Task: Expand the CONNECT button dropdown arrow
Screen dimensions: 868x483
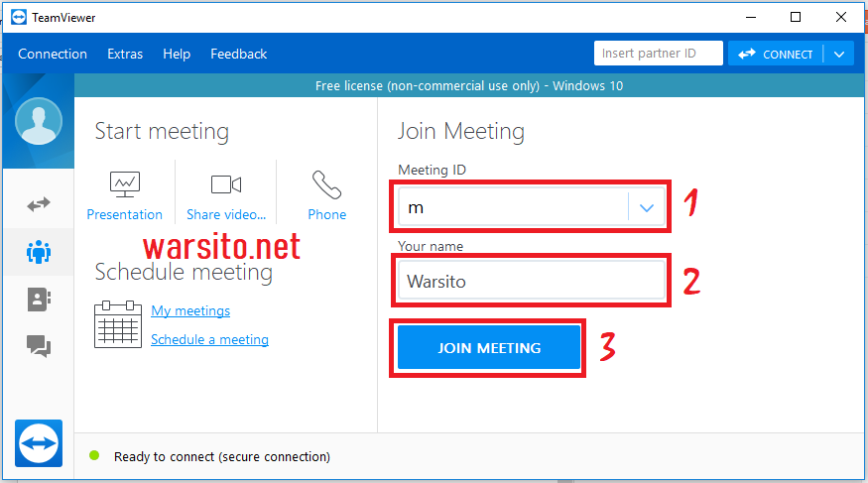Action: click(x=839, y=55)
